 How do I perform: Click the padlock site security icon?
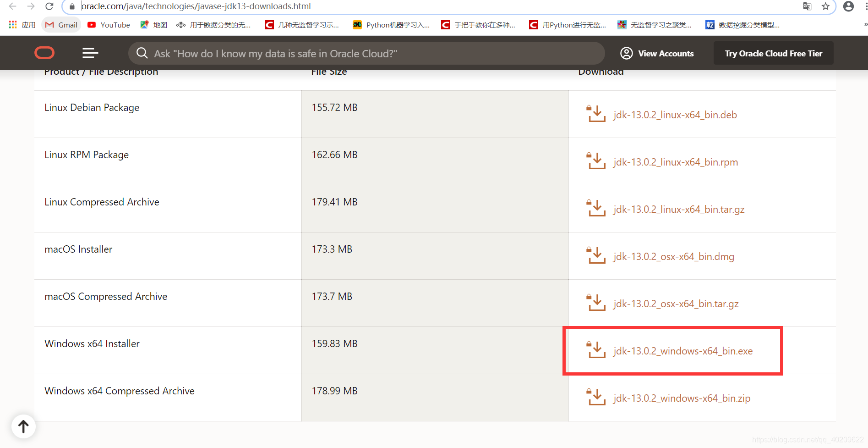[71, 6]
